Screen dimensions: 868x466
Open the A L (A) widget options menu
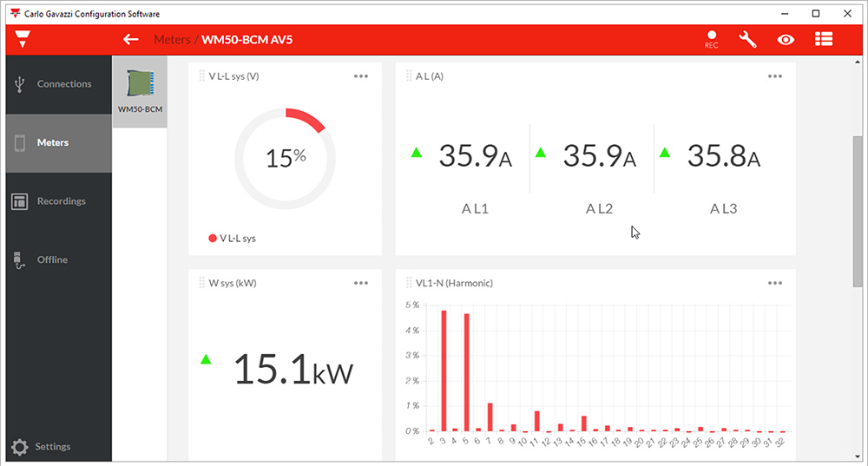775,76
